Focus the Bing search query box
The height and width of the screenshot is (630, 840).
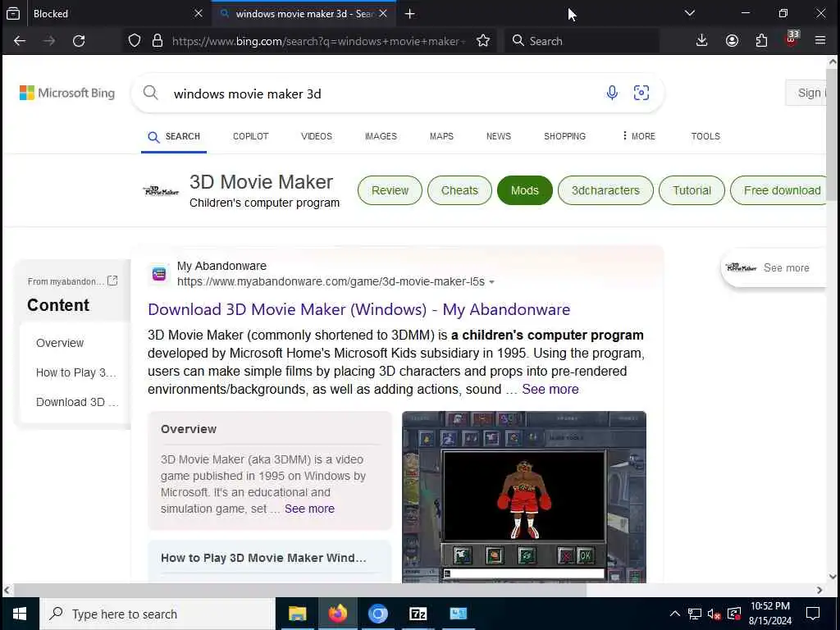pos(381,94)
